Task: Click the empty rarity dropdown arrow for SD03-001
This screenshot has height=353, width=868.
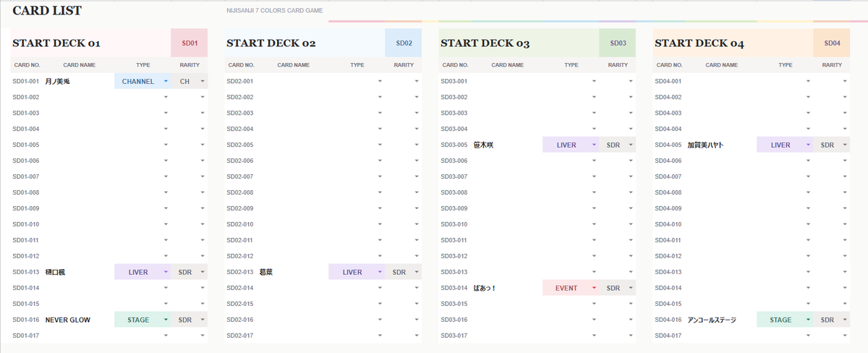Action: 631,81
